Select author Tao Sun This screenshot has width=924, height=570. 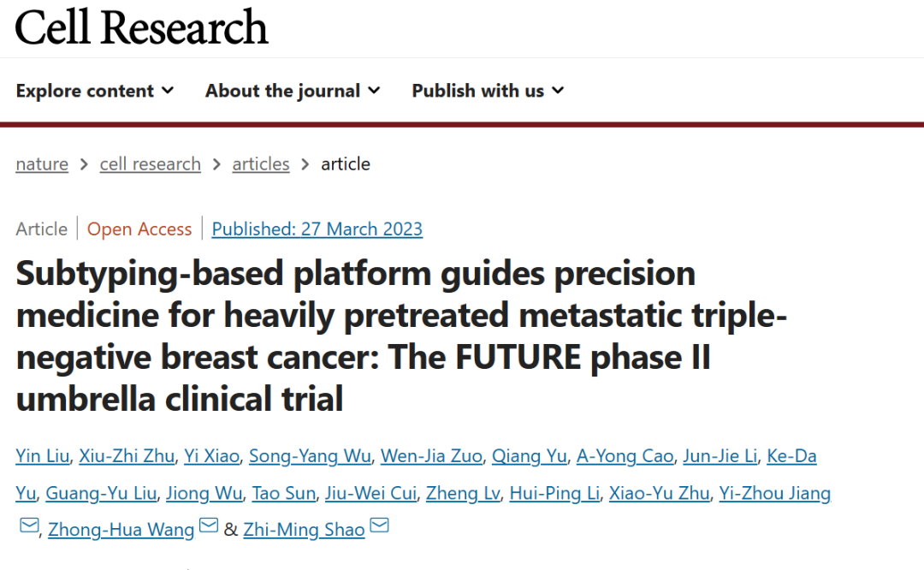283,493
